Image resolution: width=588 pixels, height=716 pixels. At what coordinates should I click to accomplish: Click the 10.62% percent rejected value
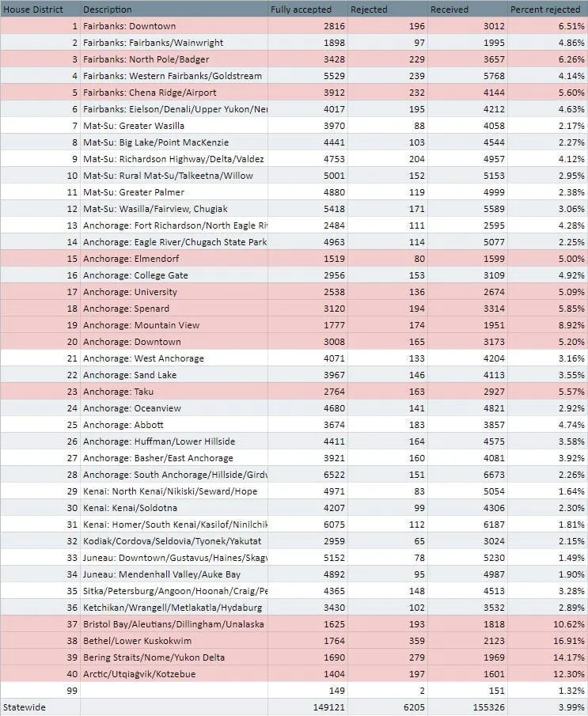click(569, 624)
